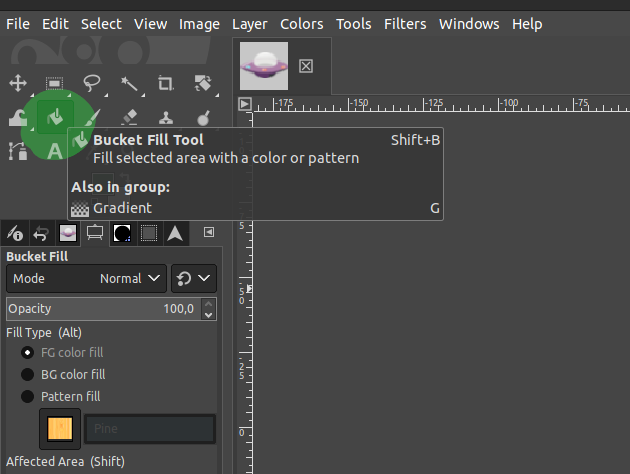
Task: Open the Windows menu
Action: pyautogui.click(x=469, y=24)
